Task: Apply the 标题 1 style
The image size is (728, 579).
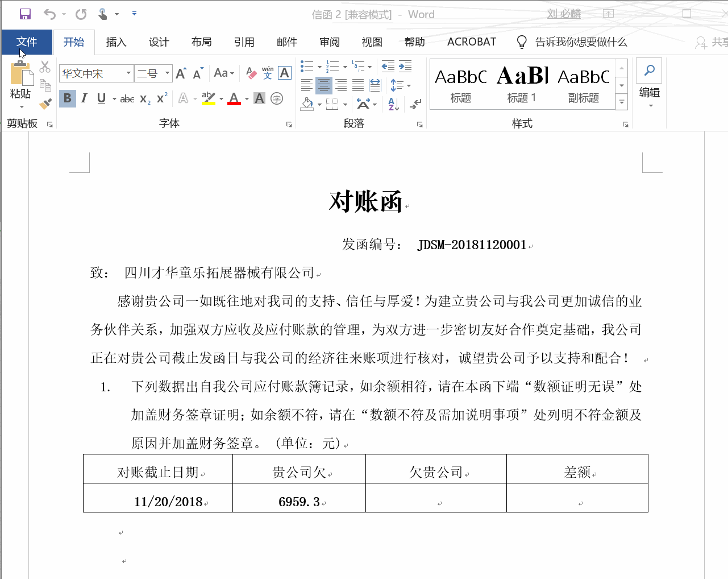Action: click(x=521, y=84)
